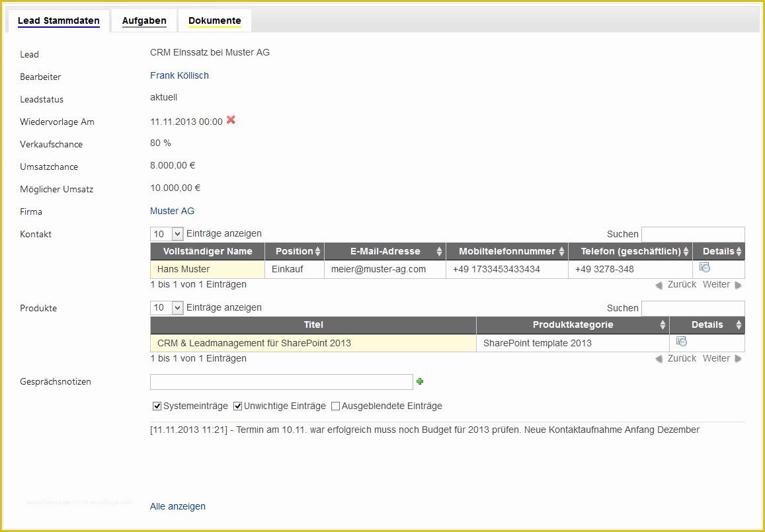Open Muster AG company link
This screenshot has height=532, width=765.
[172, 211]
